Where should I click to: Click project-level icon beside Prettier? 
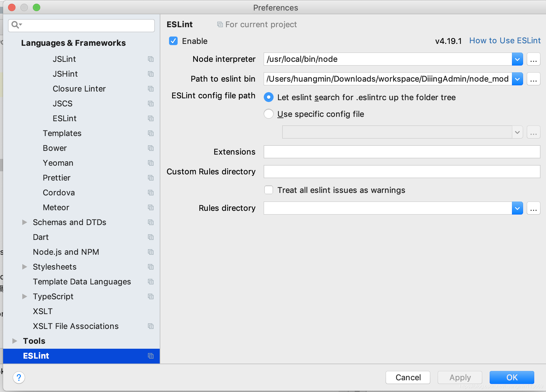pyautogui.click(x=151, y=178)
